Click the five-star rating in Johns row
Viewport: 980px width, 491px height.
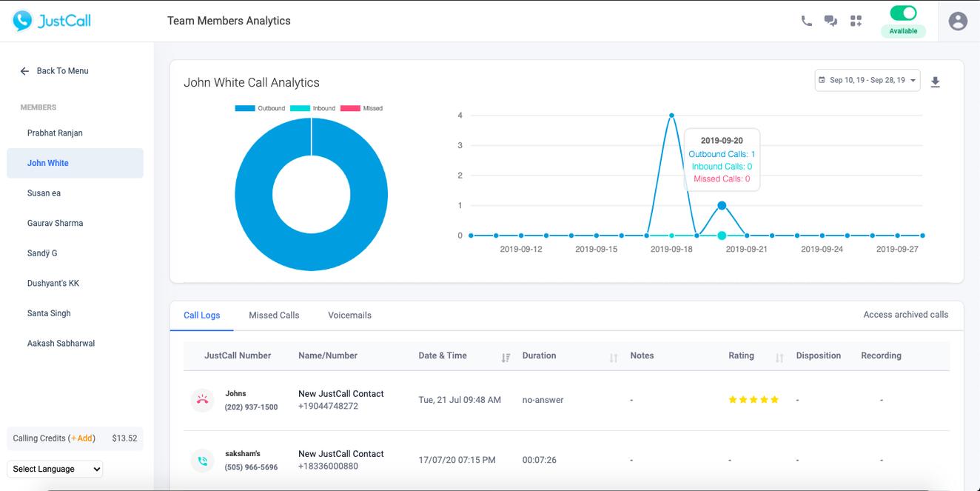click(754, 400)
